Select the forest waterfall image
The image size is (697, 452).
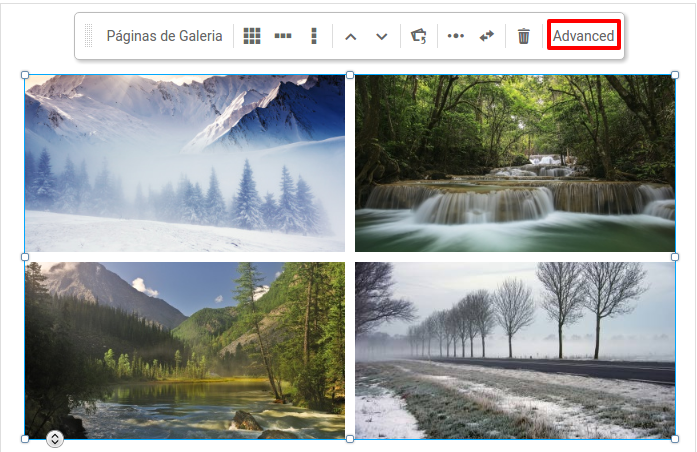[515, 163]
